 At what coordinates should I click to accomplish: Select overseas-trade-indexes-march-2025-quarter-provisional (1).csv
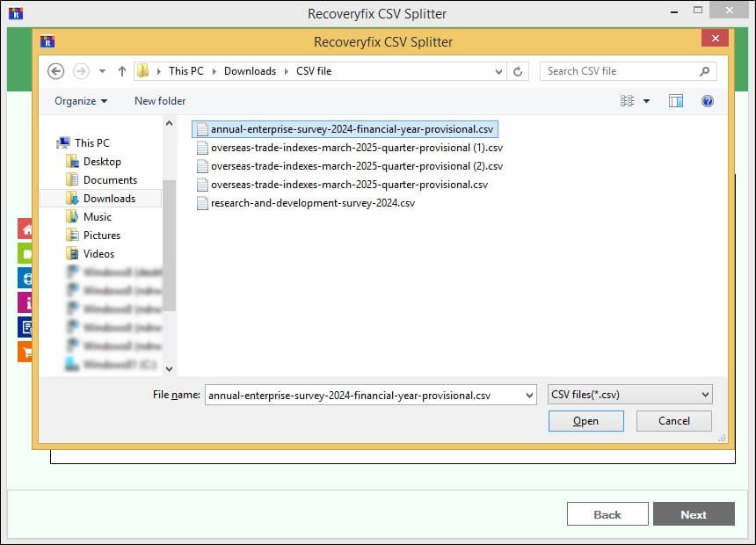350,148
